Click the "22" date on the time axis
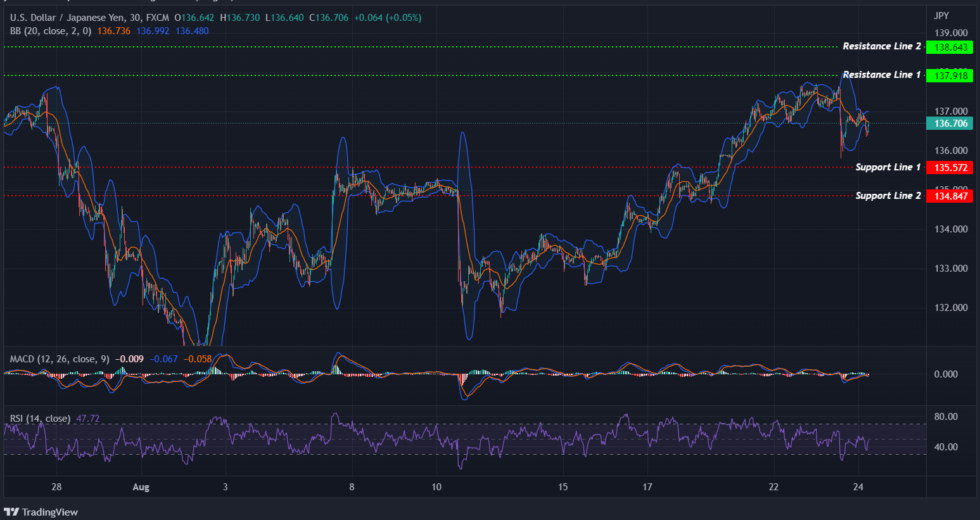 tap(773, 488)
